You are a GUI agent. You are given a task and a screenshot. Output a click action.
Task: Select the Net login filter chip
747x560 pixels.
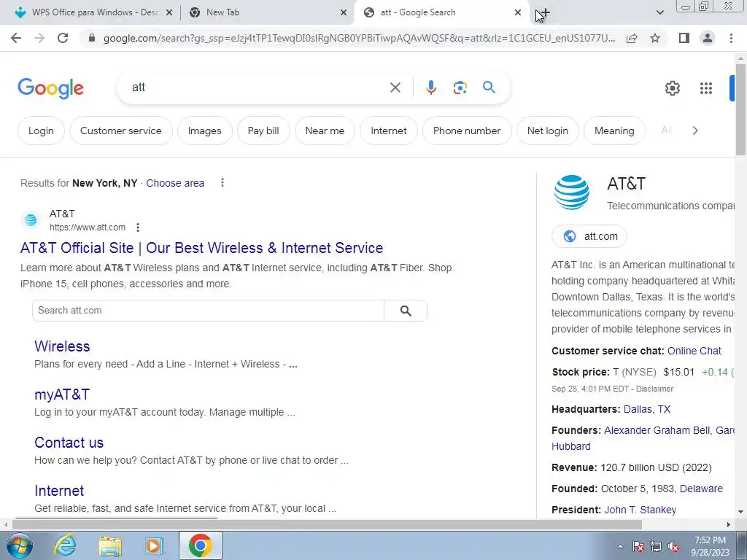pyautogui.click(x=548, y=131)
